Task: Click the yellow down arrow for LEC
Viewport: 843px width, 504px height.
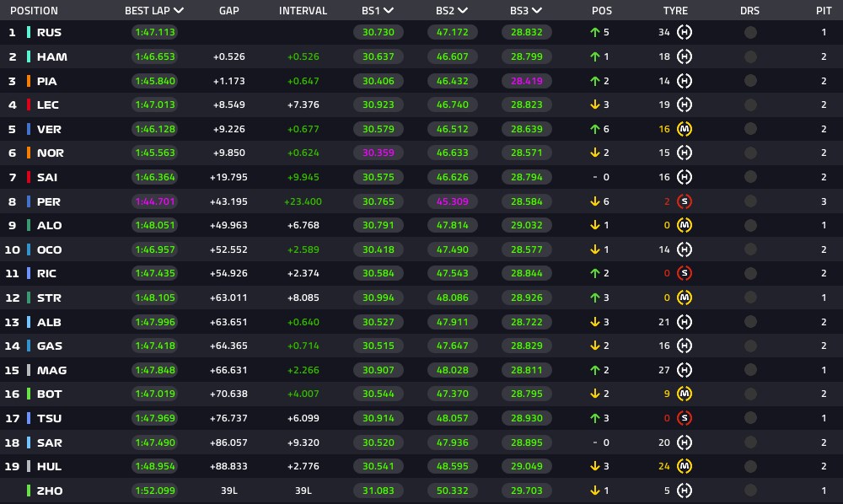Action: tap(594, 105)
